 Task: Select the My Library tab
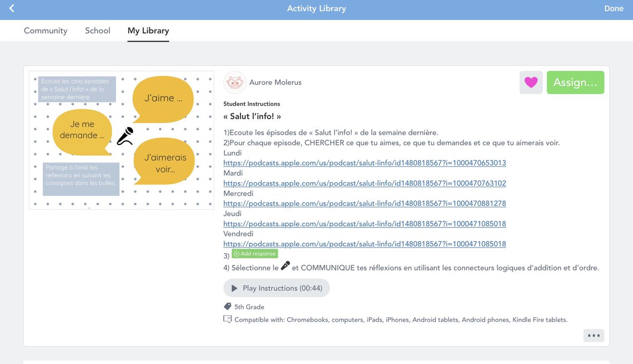click(148, 31)
